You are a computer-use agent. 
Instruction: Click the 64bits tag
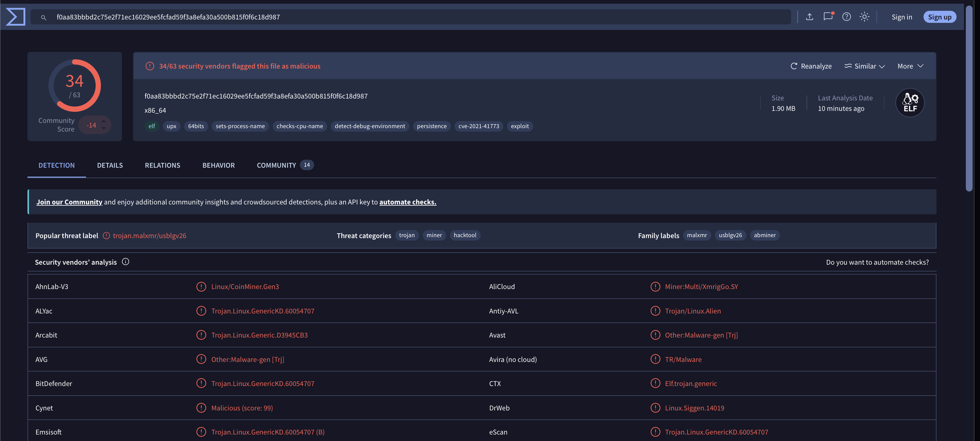196,126
